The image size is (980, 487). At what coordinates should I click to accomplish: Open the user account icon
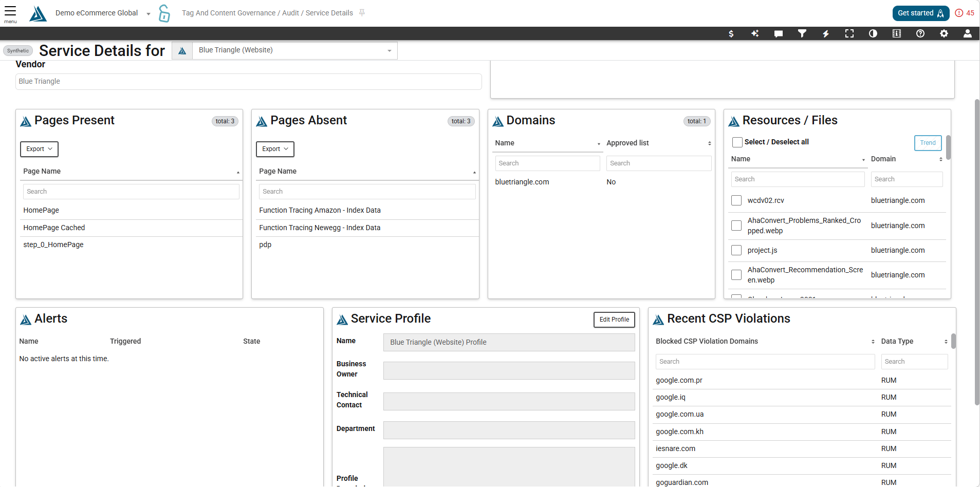click(x=968, y=33)
